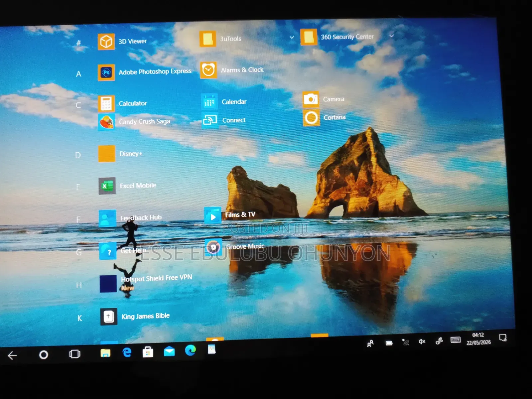Viewport: 532px width, 399px height.
Task: Select the F alphabet header
Action: click(78, 219)
